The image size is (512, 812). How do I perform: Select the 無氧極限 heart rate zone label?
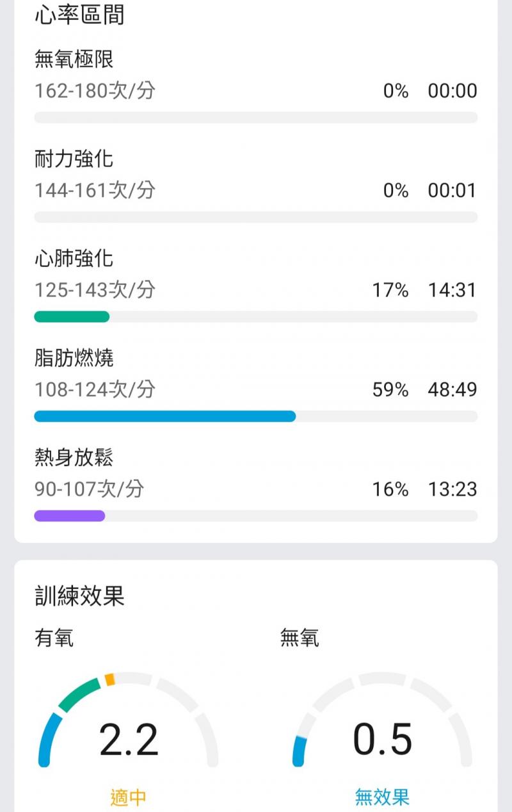point(74,60)
